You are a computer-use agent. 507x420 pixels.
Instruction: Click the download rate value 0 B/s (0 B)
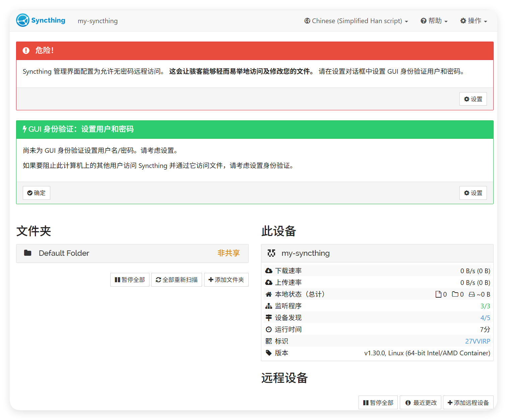pyautogui.click(x=475, y=271)
